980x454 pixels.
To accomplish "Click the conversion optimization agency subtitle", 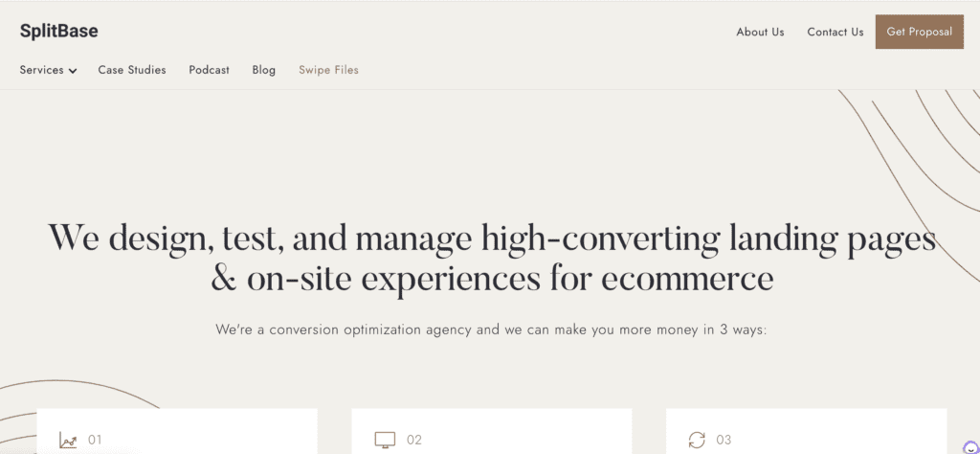I will coord(491,329).
